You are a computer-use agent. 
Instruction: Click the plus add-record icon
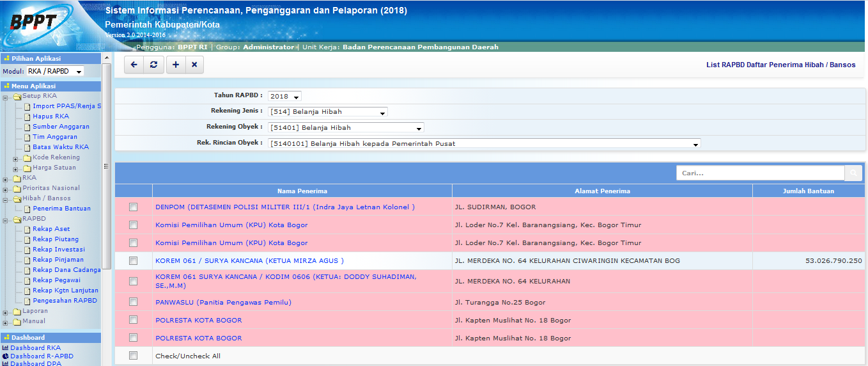[175, 65]
